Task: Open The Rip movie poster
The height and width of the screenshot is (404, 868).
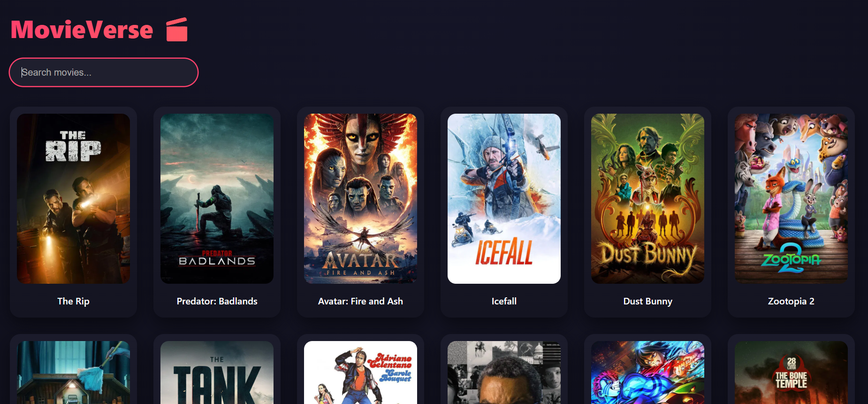Action: click(73, 198)
